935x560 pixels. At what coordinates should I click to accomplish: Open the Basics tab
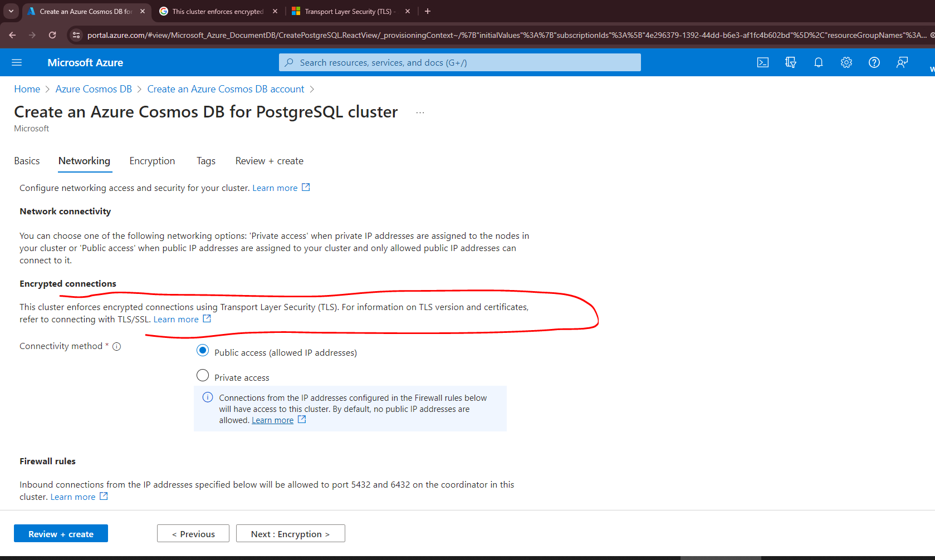27,161
